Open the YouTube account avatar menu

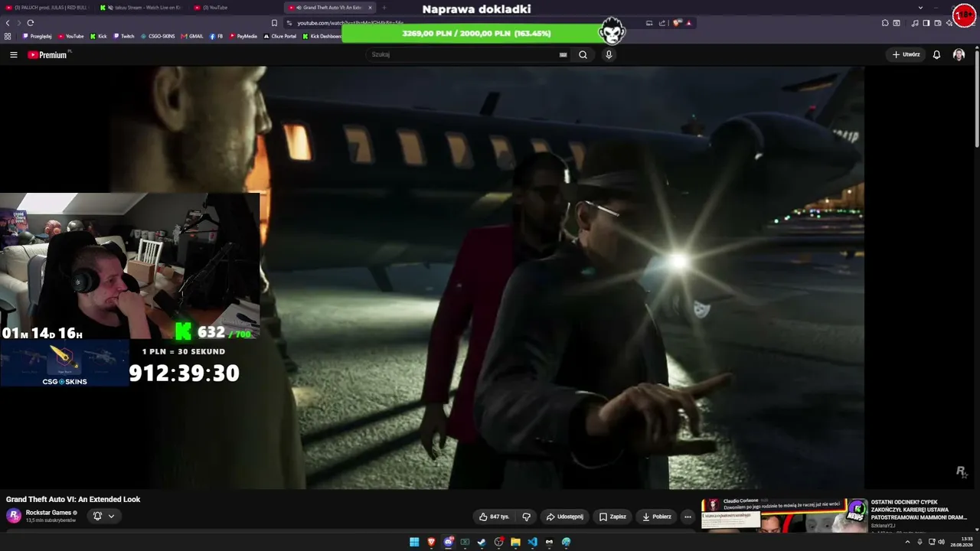959,55
